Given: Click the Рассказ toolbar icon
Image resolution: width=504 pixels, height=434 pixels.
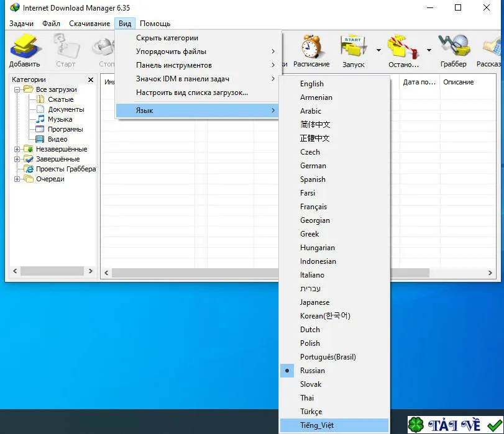Looking at the screenshot, I should coord(492,47).
